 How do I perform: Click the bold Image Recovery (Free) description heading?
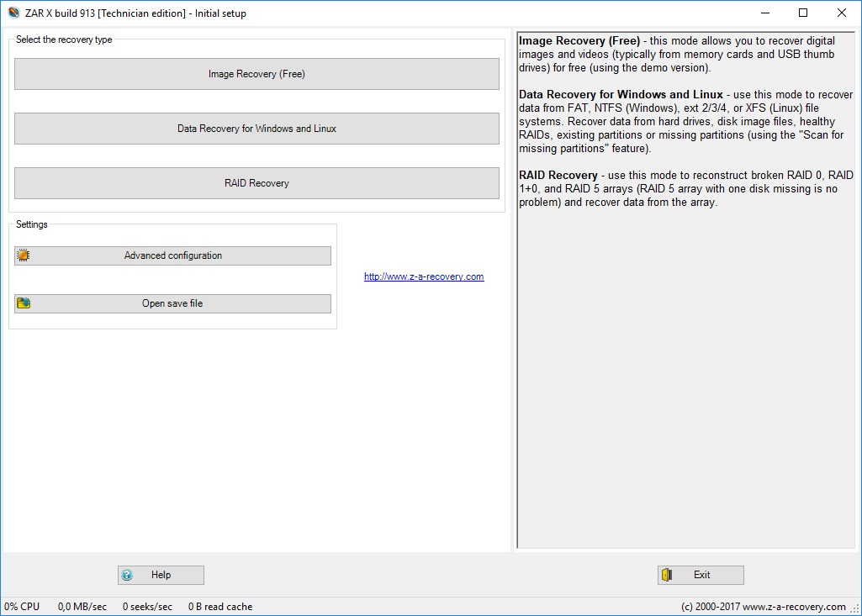tap(579, 40)
